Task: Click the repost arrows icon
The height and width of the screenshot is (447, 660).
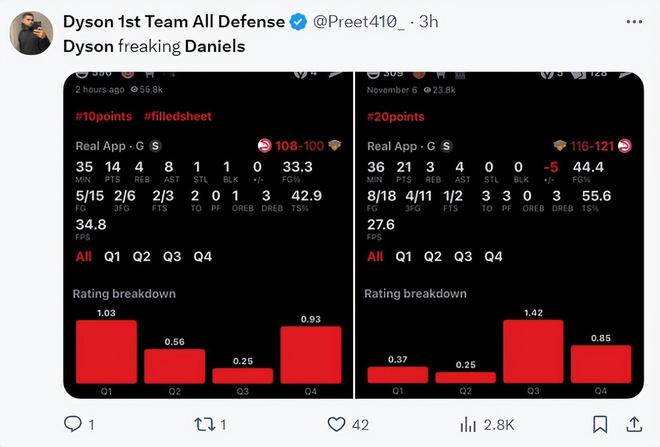Action: click(x=205, y=424)
